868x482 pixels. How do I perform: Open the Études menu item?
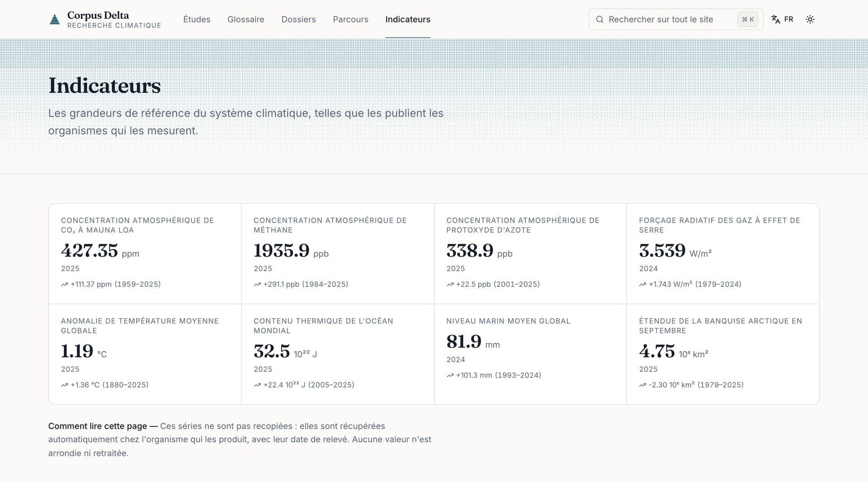[197, 19]
